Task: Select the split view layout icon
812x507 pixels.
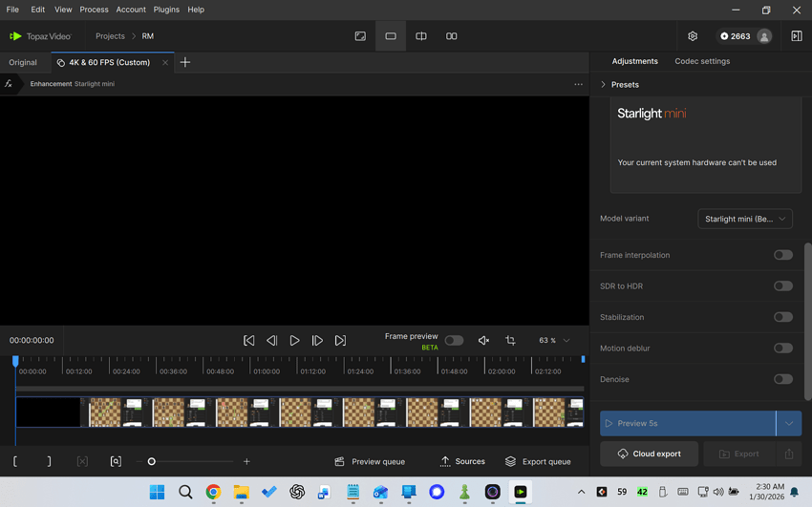Action: (x=421, y=36)
